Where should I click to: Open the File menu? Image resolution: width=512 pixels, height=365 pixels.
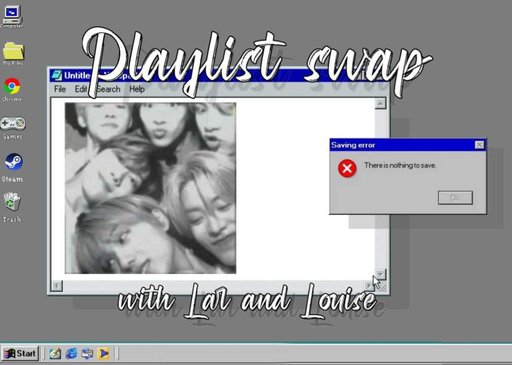(60, 89)
